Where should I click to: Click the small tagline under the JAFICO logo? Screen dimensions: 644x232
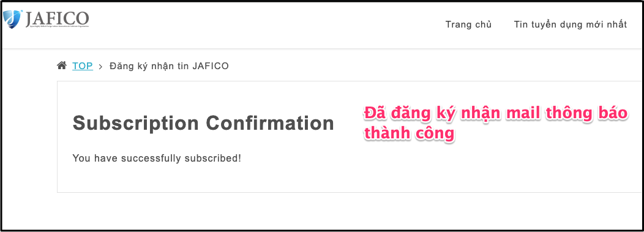click(57, 26)
